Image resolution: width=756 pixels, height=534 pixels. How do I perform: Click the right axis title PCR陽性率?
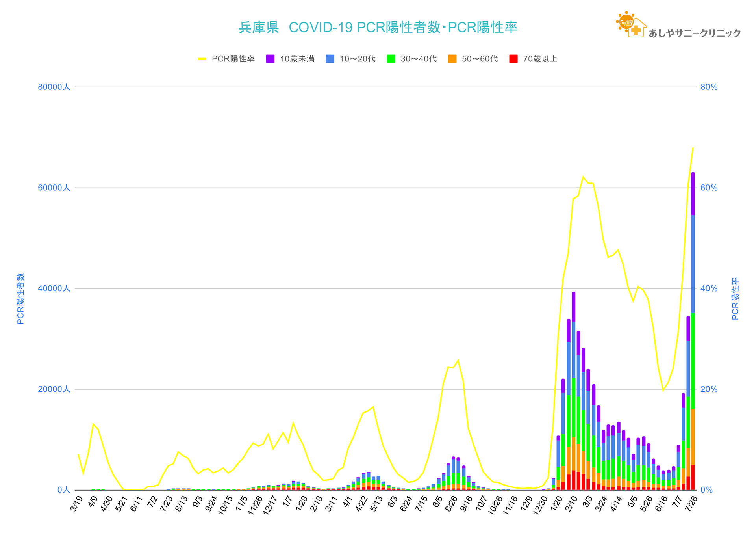point(735,298)
